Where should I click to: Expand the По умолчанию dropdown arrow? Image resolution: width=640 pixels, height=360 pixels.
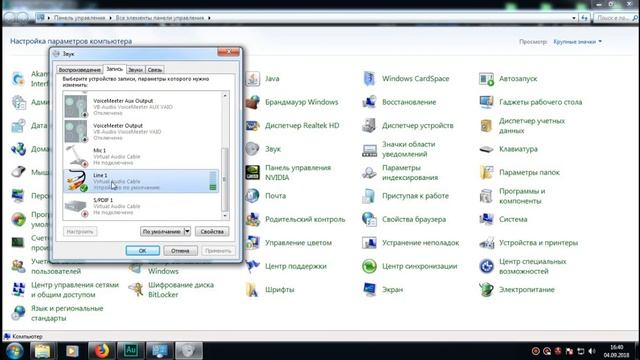click(x=187, y=231)
